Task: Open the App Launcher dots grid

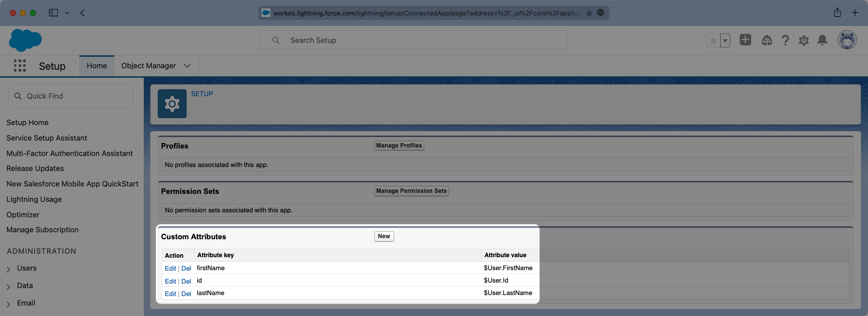Action: (20, 66)
